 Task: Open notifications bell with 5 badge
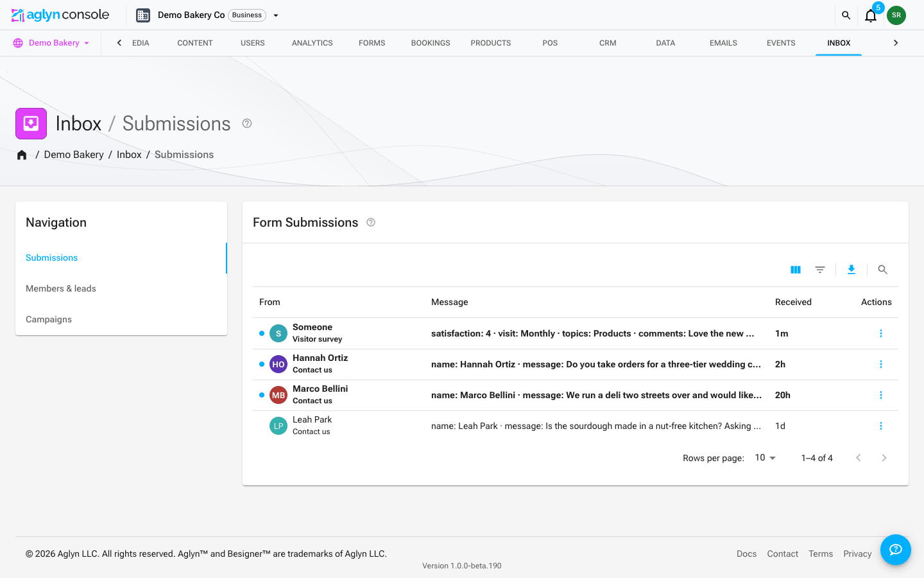click(x=871, y=15)
